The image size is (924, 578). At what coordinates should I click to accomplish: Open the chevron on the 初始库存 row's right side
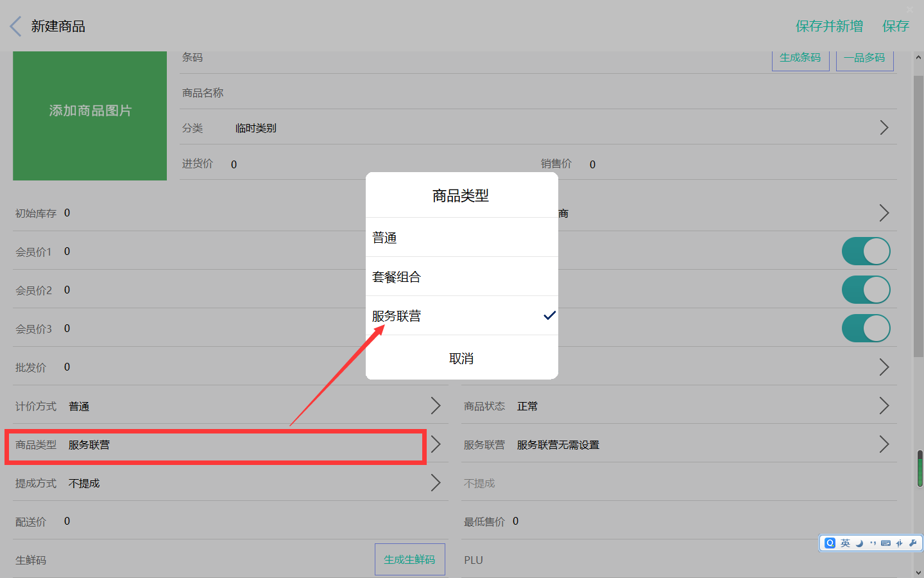(884, 213)
